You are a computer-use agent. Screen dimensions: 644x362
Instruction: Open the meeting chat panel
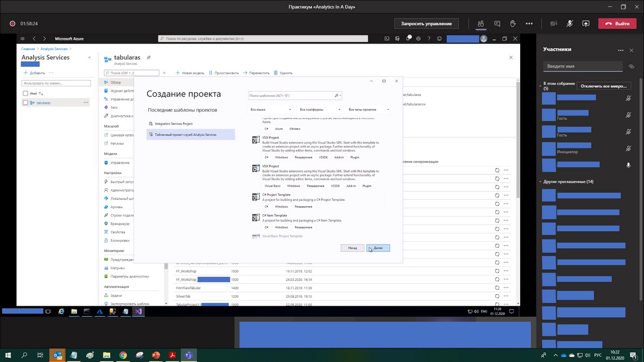click(x=497, y=24)
